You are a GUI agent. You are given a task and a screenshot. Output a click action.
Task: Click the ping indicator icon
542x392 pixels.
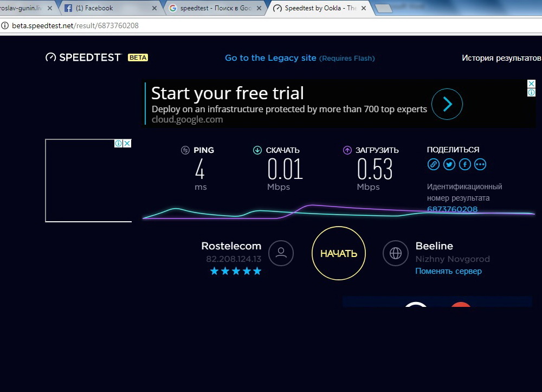[x=185, y=150]
